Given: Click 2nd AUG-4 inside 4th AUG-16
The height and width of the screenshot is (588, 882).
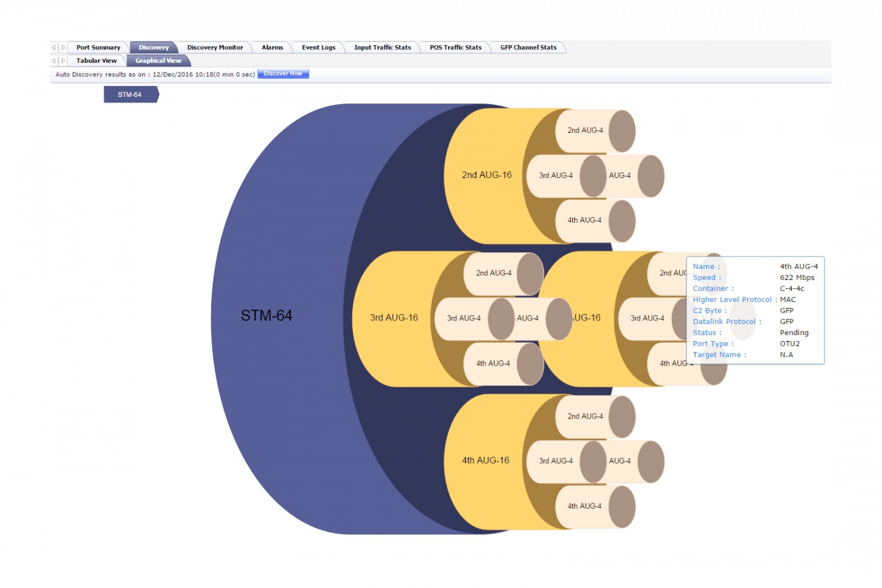Looking at the screenshot, I should 594,416.
